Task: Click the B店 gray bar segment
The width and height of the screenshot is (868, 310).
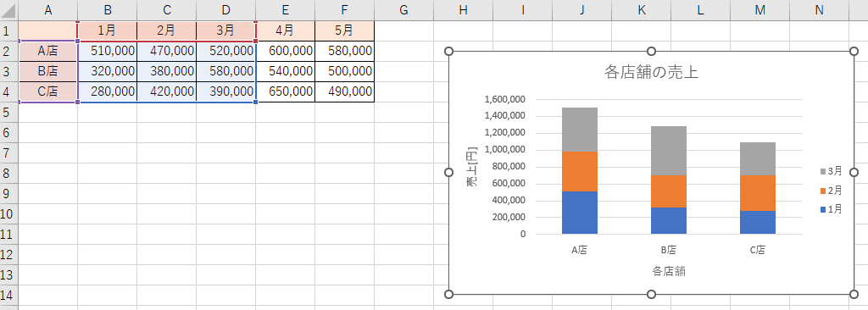Action: click(669, 151)
